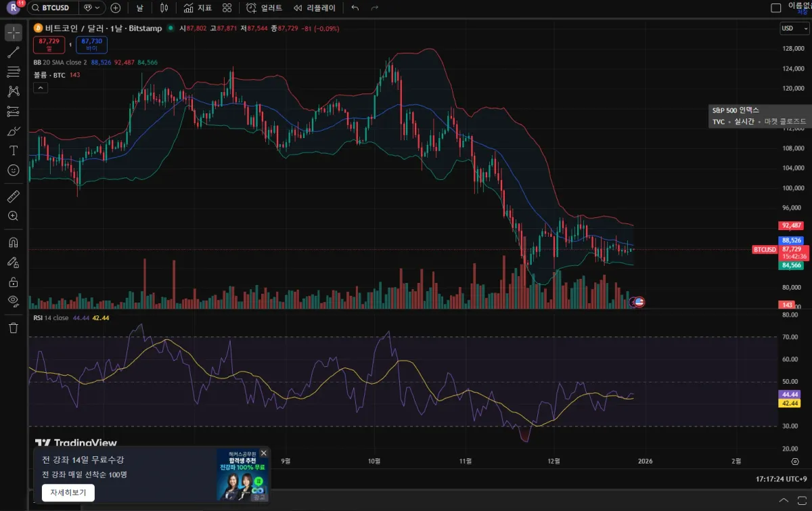The height and width of the screenshot is (511, 812).
Task: Select the text annotation tool
Action: pos(14,150)
